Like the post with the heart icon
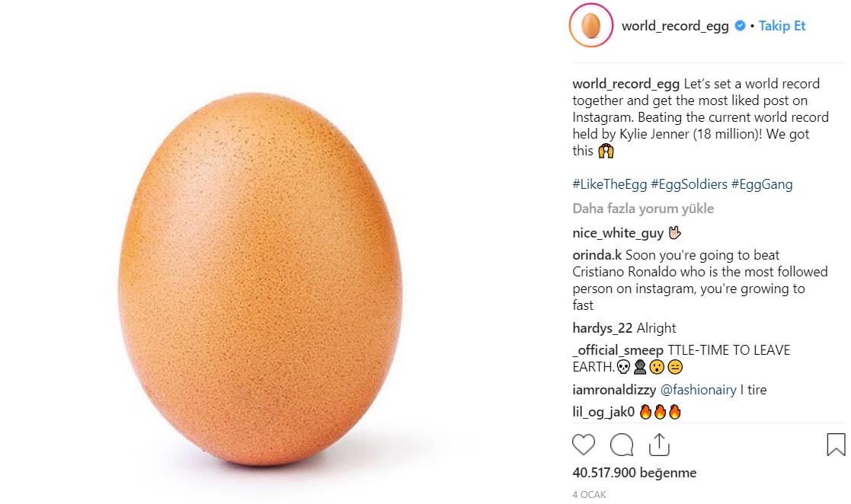851x504 pixels. coord(584,445)
